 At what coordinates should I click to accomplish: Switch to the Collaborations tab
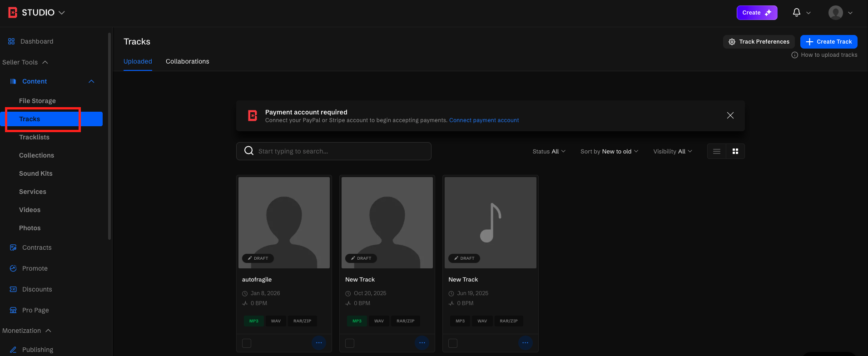[187, 61]
